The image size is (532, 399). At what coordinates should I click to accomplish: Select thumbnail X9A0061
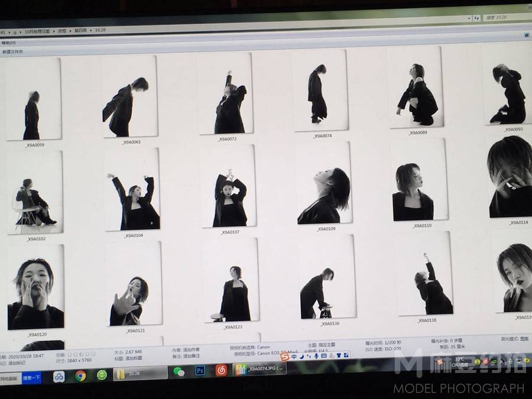tap(129, 97)
